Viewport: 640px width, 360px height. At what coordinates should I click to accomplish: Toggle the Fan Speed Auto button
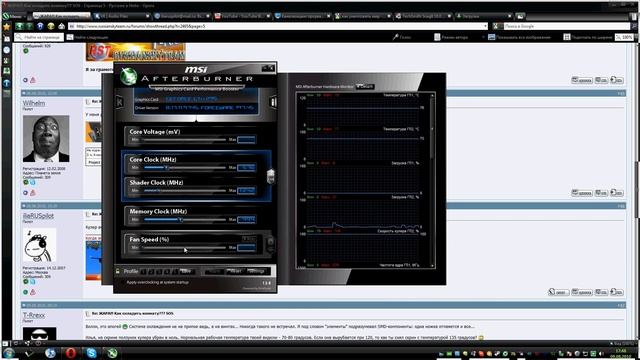tap(249, 239)
